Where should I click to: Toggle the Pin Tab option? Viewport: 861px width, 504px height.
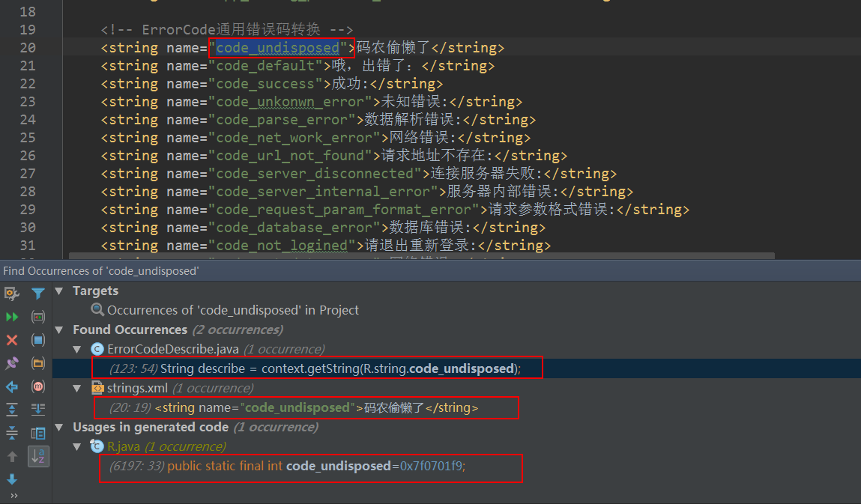coord(12,363)
